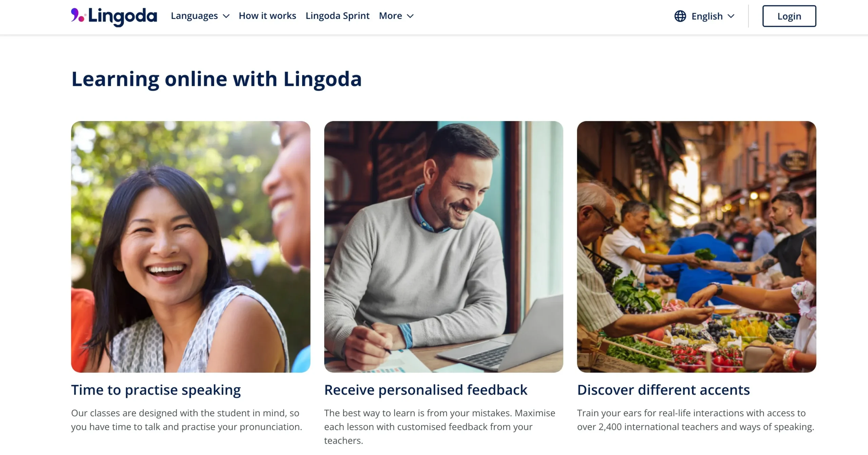Click 'Learning online with Lingoda' heading
The height and width of the screenshot is (455, 868).
[x=216, y=79]
